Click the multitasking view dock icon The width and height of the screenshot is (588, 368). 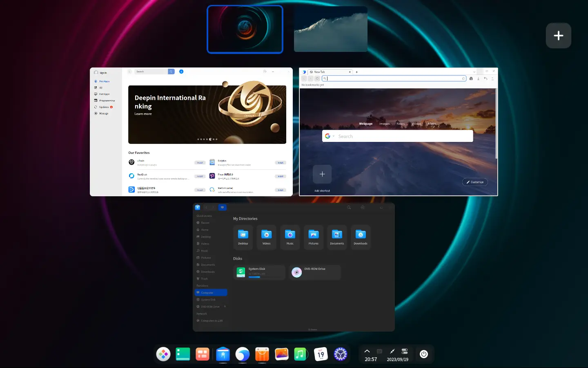click(x=203, y=354)
